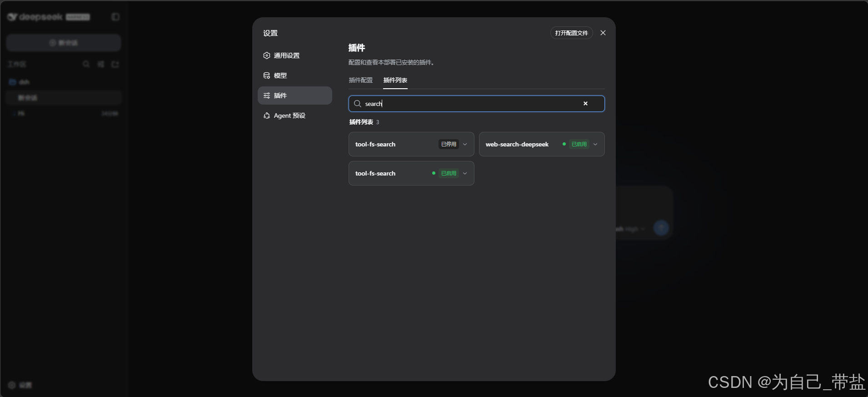Open the Agent 预设 section
This screenshot has width=868, height=397.
[294, 116]
